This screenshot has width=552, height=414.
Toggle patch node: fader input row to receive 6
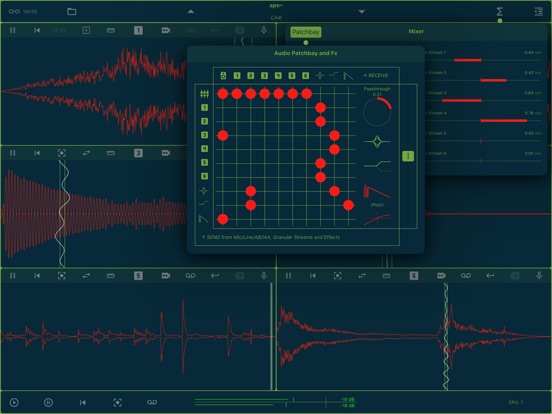pos(307,94)
